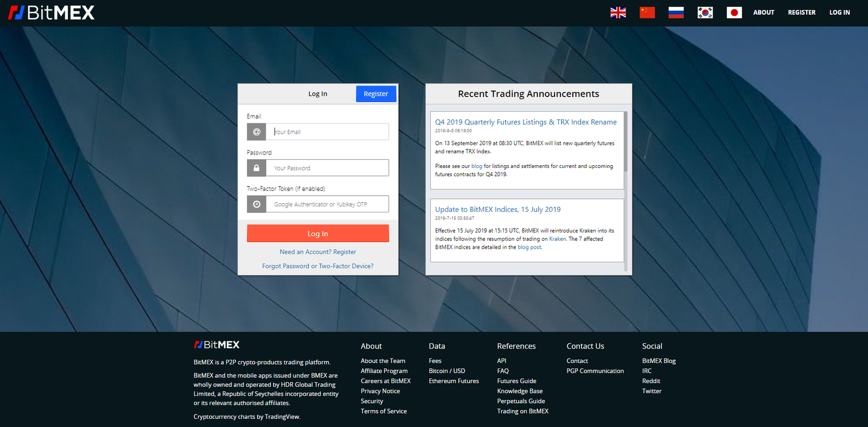Viewport: 868px width, 427px height.
Task: Click the lock icon beside Password field
Action: [257, 168]
